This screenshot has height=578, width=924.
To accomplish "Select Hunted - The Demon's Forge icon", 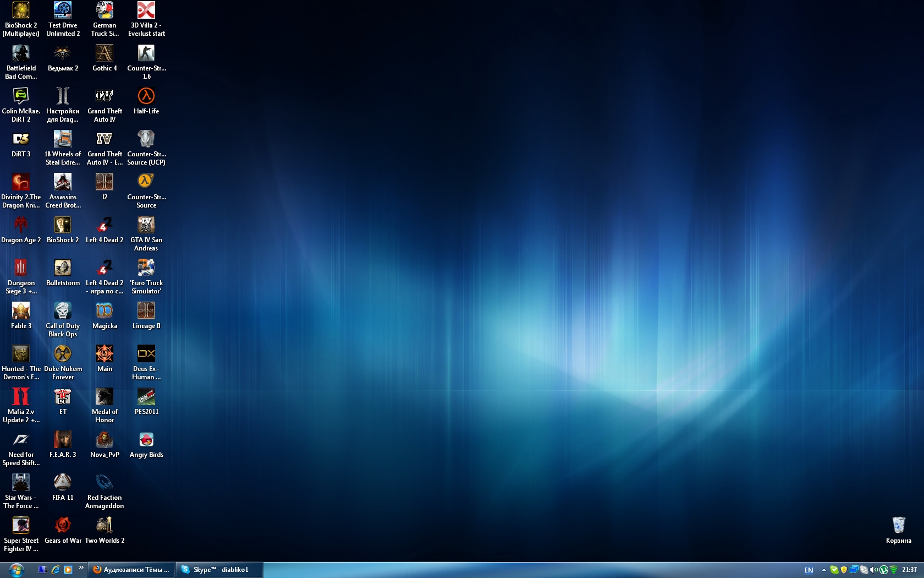I will coord(21,363).
